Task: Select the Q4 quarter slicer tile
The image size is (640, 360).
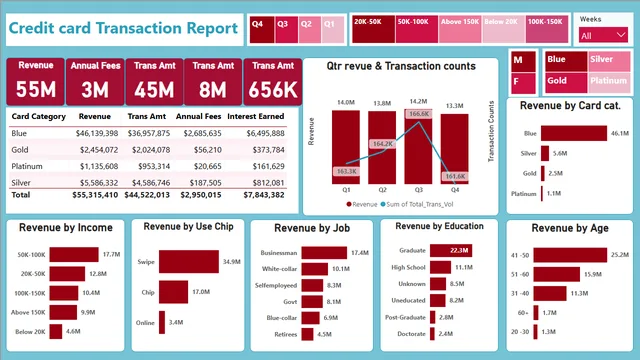Action: pos(262,30)
